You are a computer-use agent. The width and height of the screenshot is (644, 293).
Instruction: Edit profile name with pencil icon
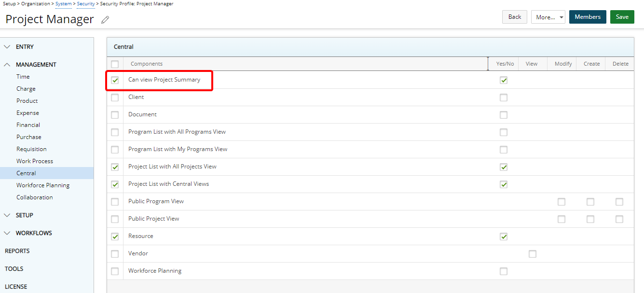coord(105,20)
